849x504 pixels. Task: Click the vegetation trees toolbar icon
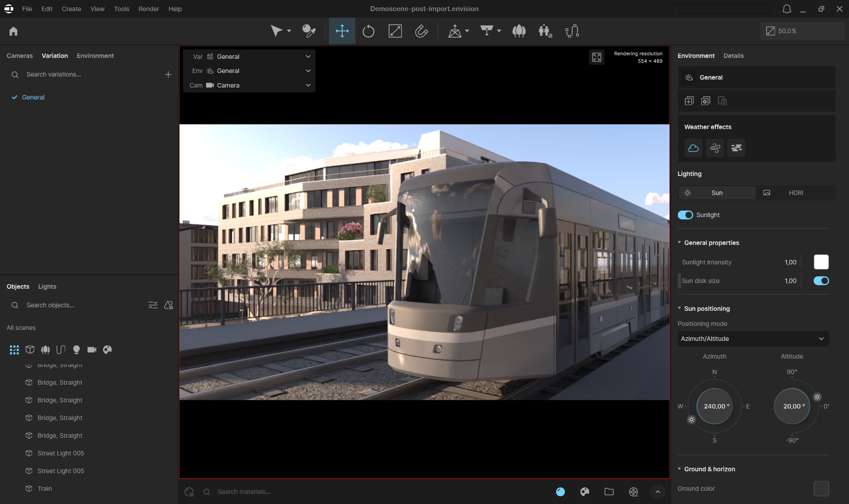click(x=519, y=31)
